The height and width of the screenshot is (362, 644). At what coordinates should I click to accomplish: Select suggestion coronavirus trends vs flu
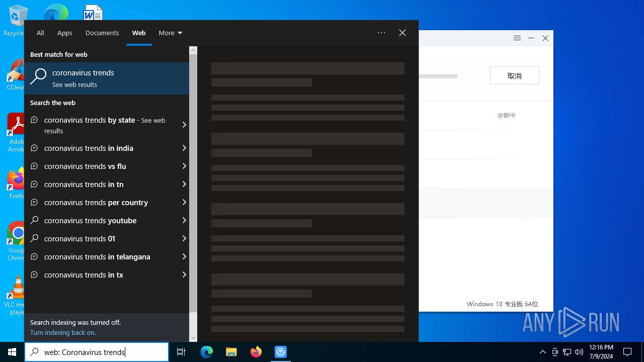[102, 166]
